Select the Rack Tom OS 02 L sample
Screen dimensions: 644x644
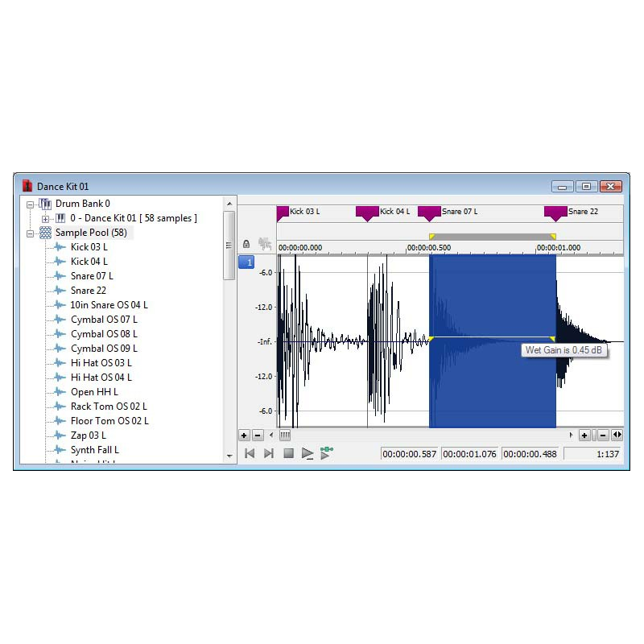coord(108,407)
